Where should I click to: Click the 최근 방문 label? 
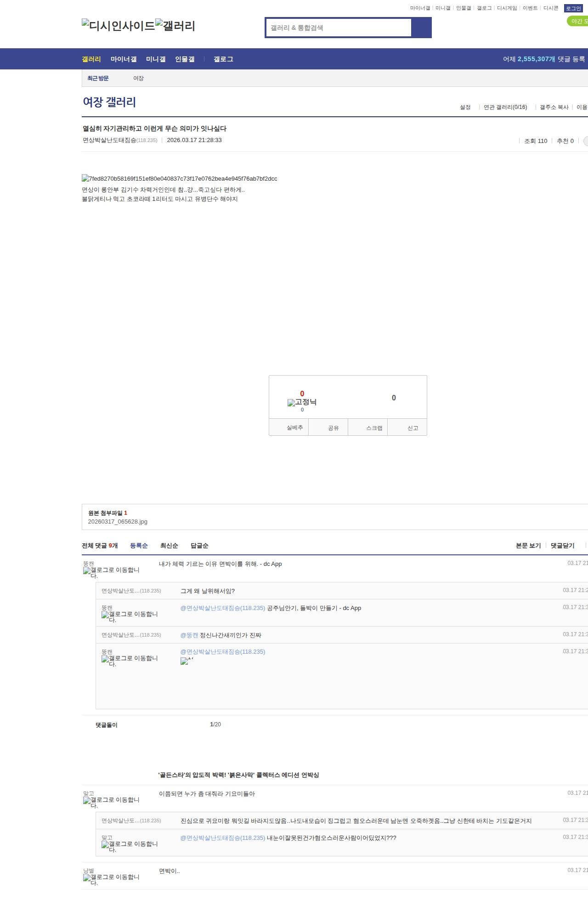coord(98,79)
